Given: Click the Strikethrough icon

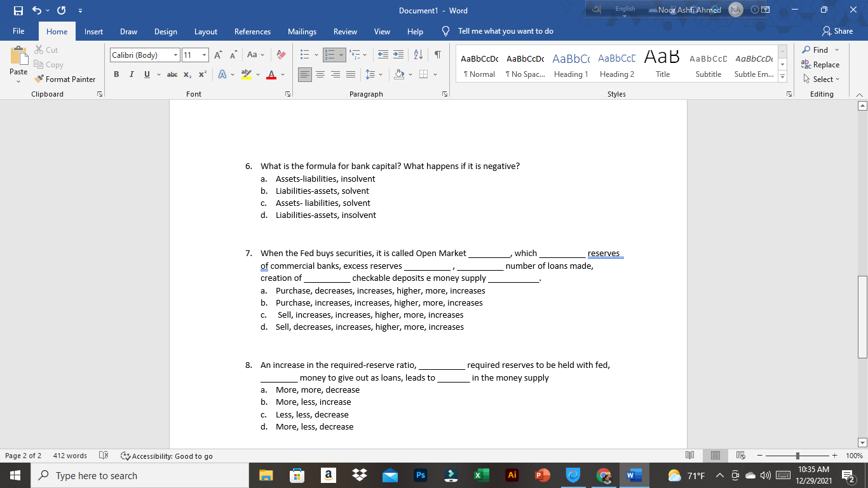Looking at the screenshot, I should pyautogui.click(x=172, y=74).
